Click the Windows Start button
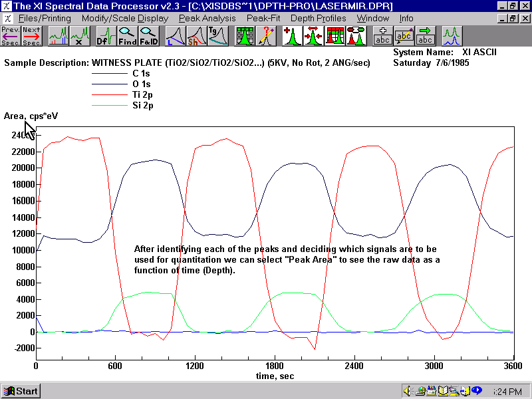The image size is (532, 399). point(21,391)
